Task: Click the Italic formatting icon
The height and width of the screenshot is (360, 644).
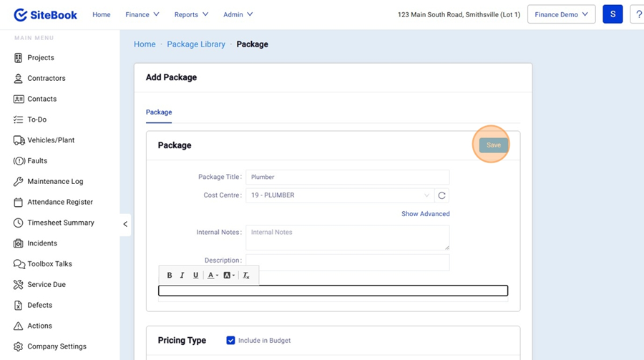Action: click(x=182, y=276)
